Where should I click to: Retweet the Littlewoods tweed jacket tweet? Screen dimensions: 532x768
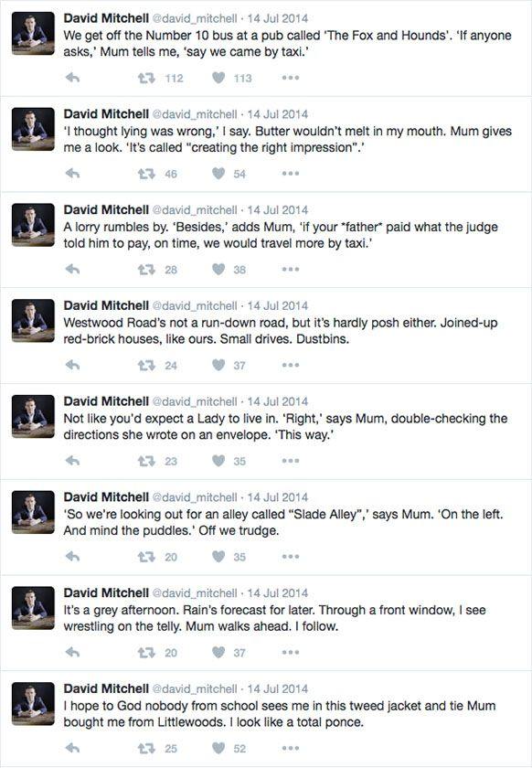click(146, 748)
